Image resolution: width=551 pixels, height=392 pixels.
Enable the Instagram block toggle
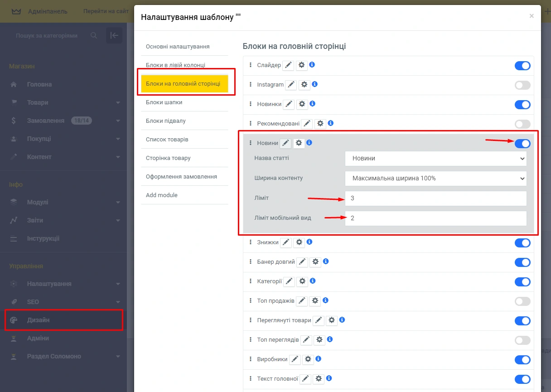click(522, 85)
